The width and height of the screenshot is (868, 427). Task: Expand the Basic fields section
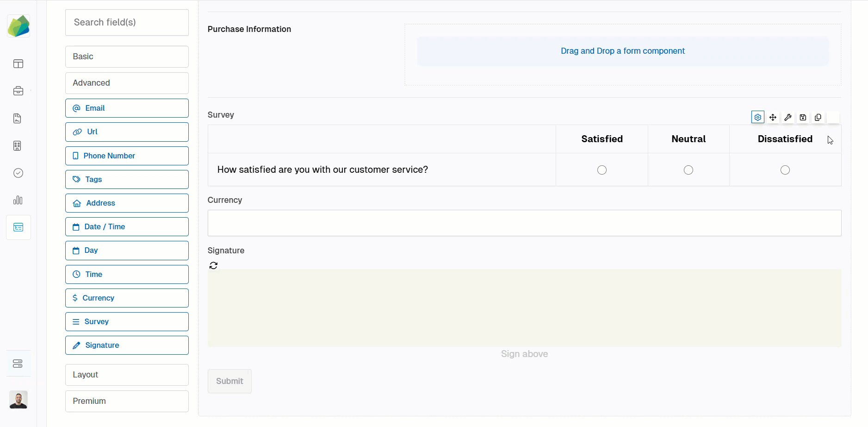pyautogui.click(x=127, y=57)
